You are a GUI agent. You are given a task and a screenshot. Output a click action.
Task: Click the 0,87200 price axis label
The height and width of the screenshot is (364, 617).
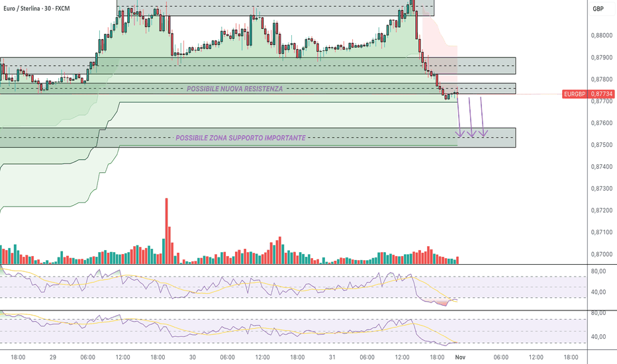pyautogui.click(x=602, y=210)
